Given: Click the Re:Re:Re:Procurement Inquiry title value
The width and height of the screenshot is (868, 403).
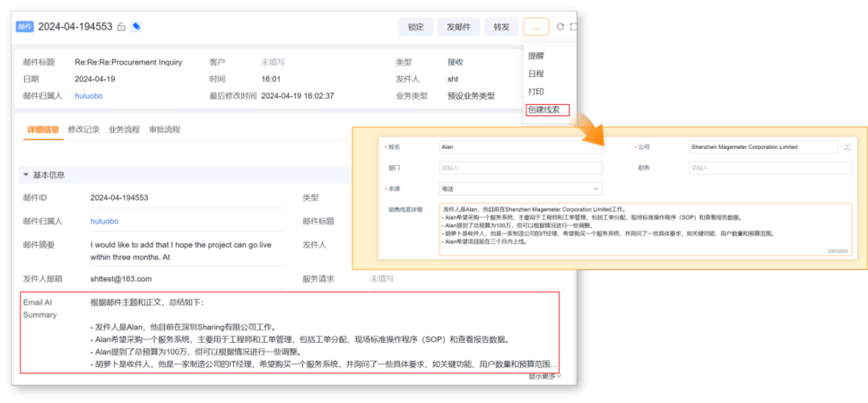Looking at the screenshot, I should pos(128,63).
